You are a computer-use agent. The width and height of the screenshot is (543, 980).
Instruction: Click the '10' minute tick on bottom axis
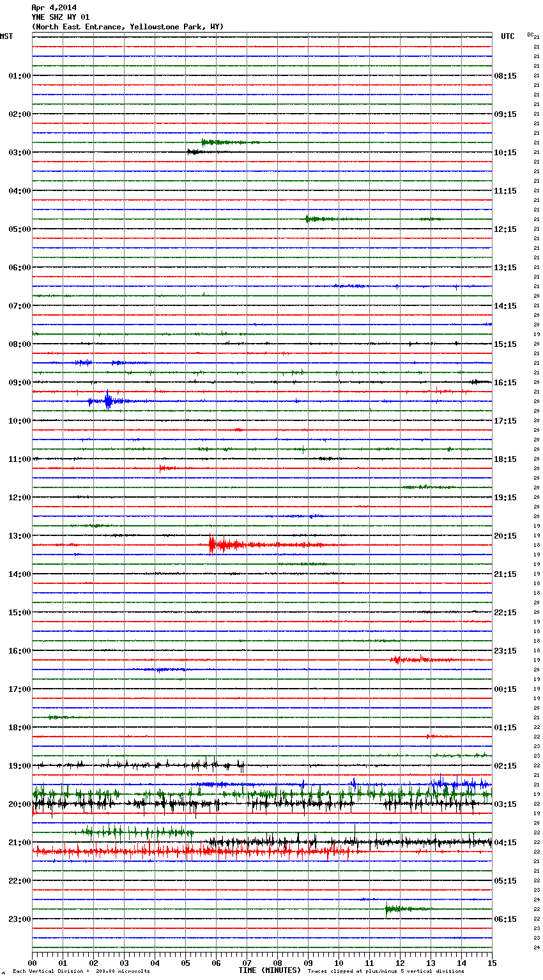[339, 963]
